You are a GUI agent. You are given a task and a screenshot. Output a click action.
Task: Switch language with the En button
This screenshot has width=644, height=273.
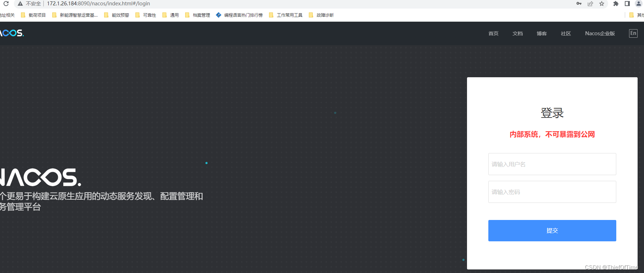point(633,33)
